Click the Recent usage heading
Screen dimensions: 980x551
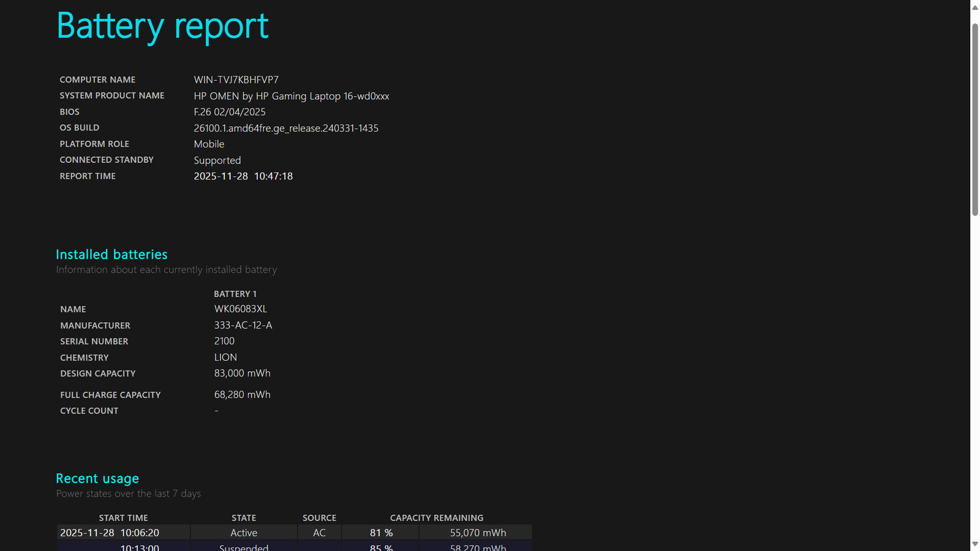pyautogui.click(x=97, y=479)
